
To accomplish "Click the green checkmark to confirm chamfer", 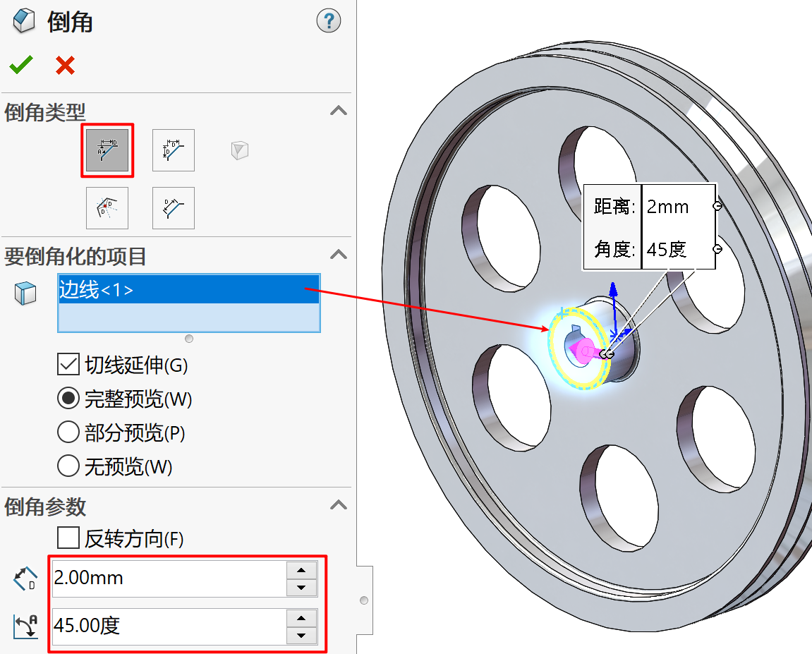I will pos(20,66).
